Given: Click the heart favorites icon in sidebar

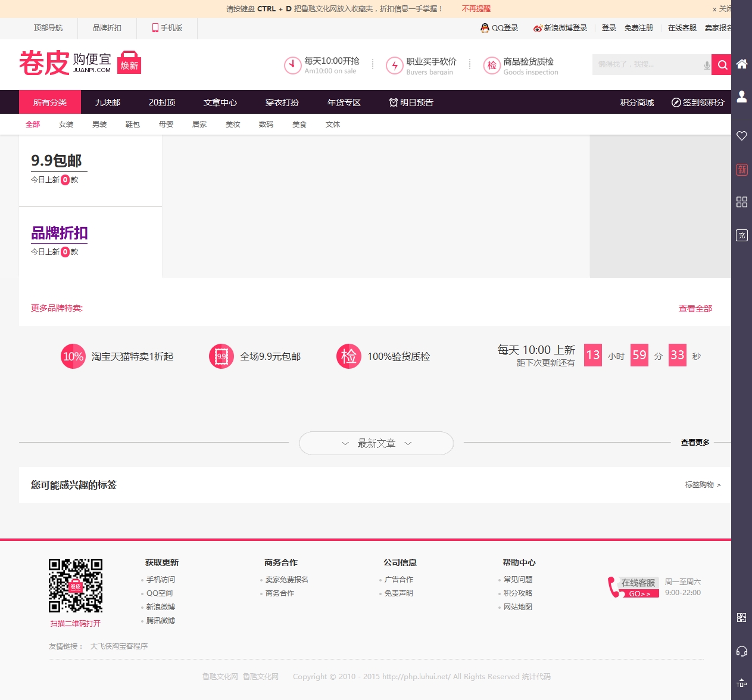Looking at the screenshot, I should 742,136.
